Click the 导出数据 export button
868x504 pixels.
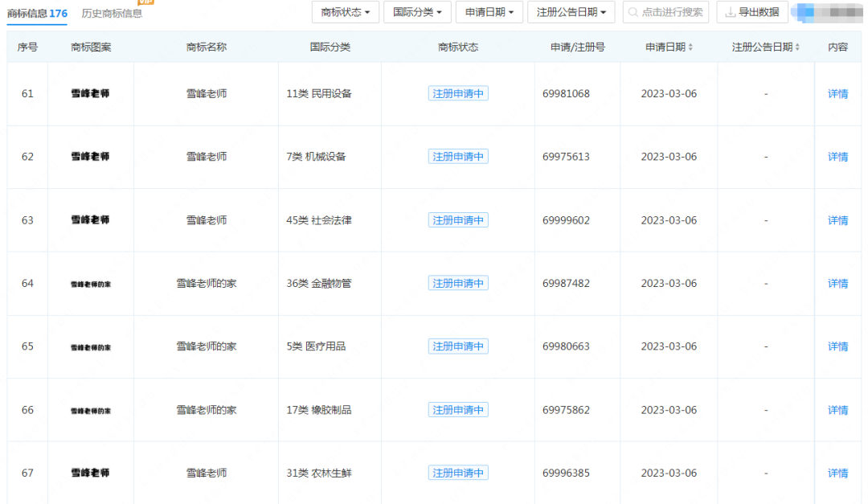(x=752, y=12)
